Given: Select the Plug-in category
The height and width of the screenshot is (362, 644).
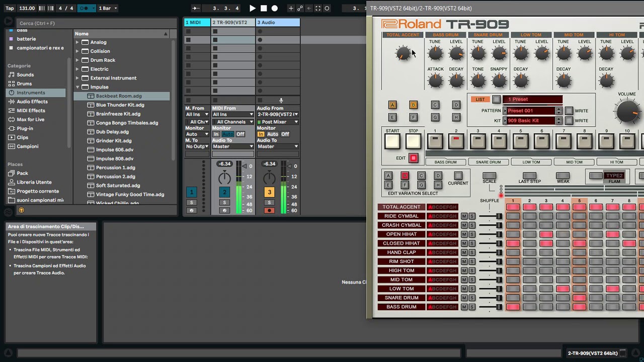Looking at the screenshot, I should click(25, 128).
